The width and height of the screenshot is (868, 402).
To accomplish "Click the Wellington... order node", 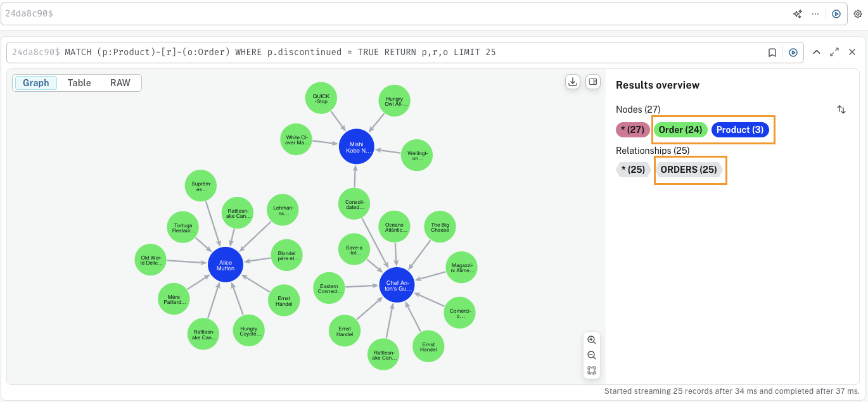I will click(417, 154).
